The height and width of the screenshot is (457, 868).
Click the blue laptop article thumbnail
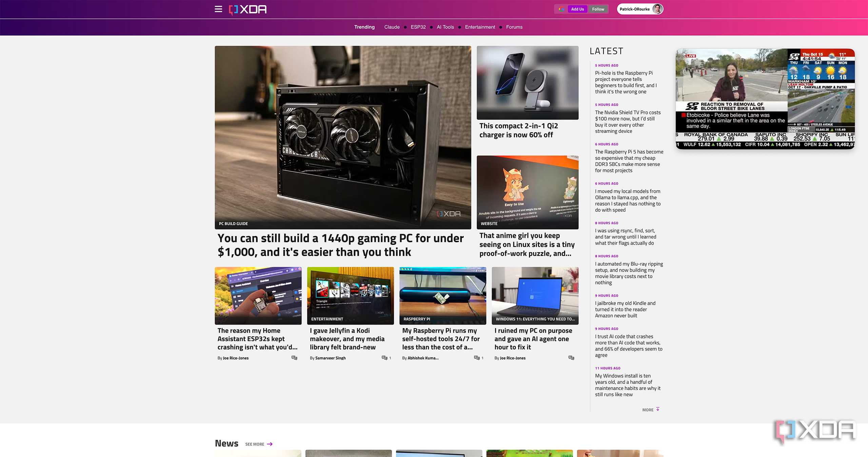point(535,295)
